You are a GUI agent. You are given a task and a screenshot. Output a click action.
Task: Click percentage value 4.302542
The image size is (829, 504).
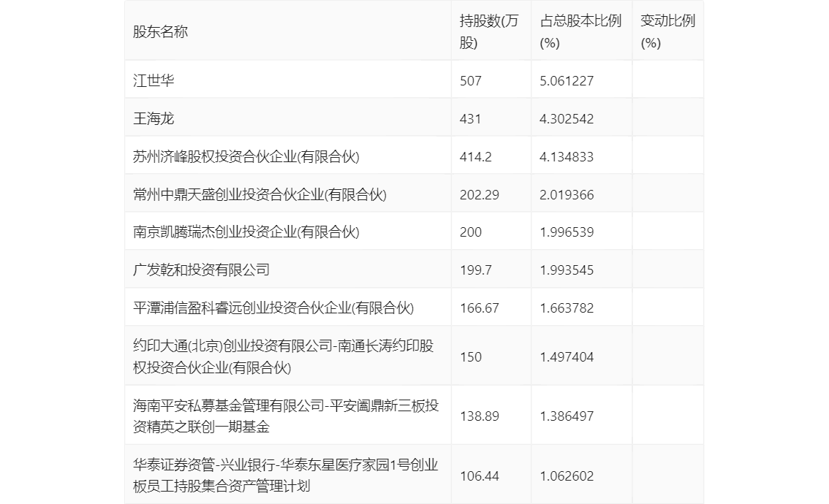click(567, 119)
